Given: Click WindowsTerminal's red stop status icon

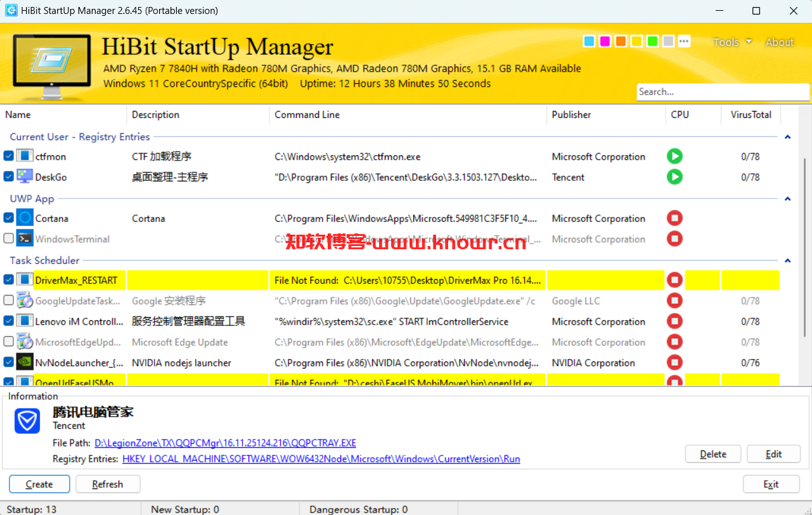Looking at the screenshot, I should pos(674,239).
